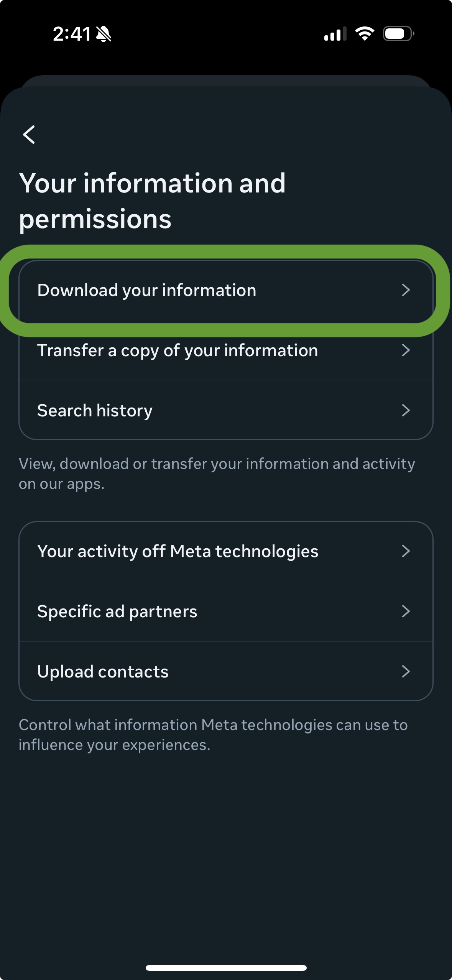Tap chevron beside Download your information
Image resolution: width=452 pixels, height=980 pixels.
tap(406, 290)
